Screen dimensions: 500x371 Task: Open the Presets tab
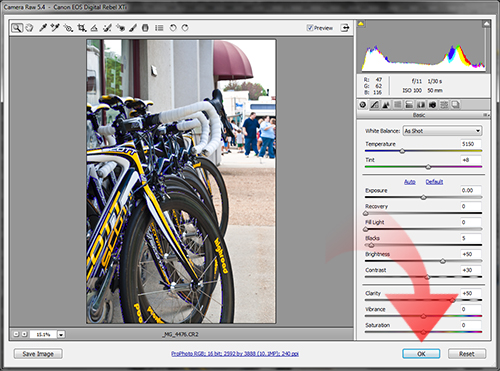444,105
